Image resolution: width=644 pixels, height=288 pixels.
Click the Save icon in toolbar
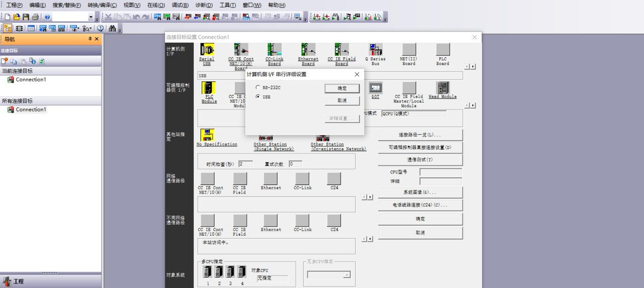pyautogui.click(x=26, y=17)
